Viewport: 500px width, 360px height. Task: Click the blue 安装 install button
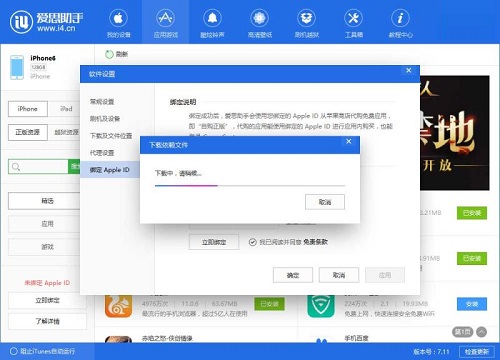[x=472, y=304]
